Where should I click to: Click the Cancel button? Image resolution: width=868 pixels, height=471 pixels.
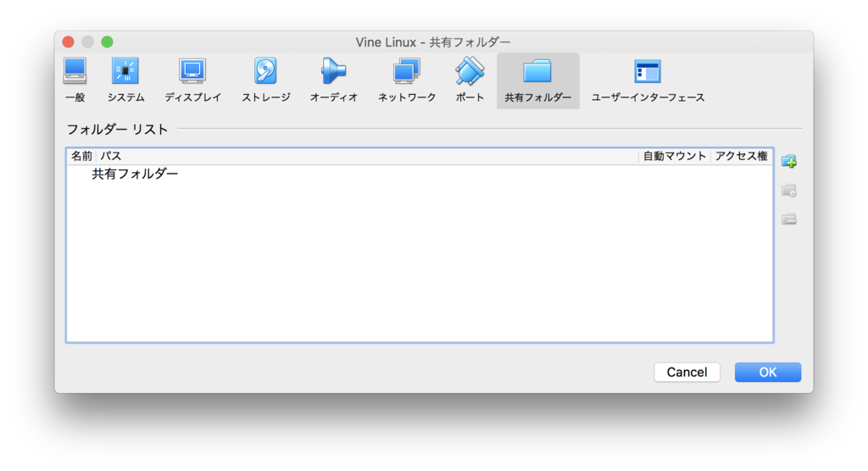[687, 372]
